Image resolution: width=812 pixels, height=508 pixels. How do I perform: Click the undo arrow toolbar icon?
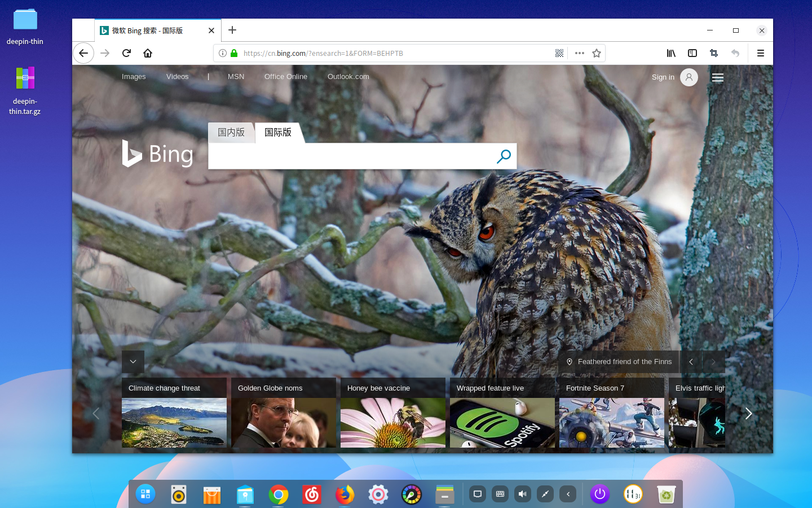pos(735,53)
